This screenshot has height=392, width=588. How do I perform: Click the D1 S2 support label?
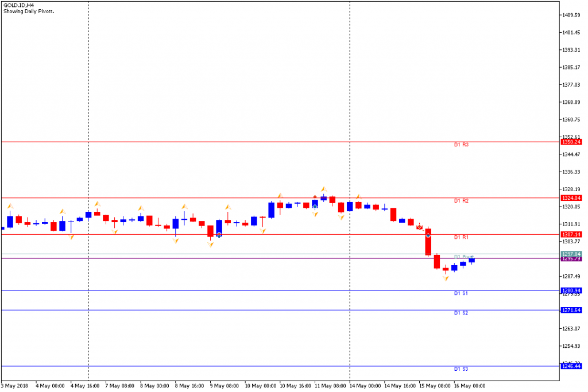pyautogui.click(x=461, y=313)
